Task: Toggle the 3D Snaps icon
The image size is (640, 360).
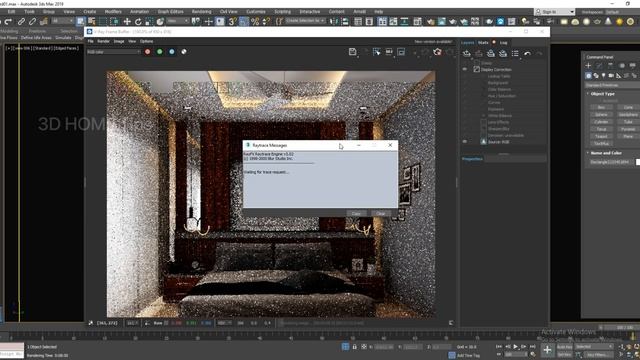Action: point(232,21)
